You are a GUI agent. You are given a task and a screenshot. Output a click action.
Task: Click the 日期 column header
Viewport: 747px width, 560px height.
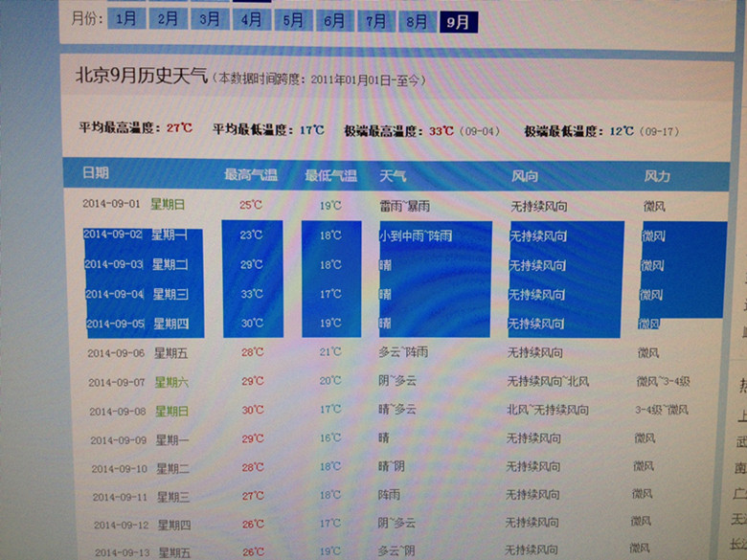click(96, 173)
